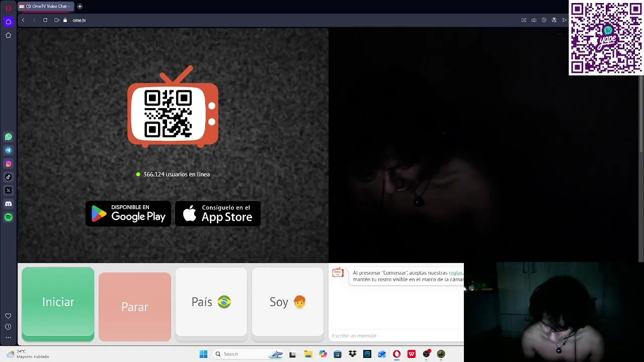Open Dropbox from the taskbar
644x362 pixels.
(352, 354)
